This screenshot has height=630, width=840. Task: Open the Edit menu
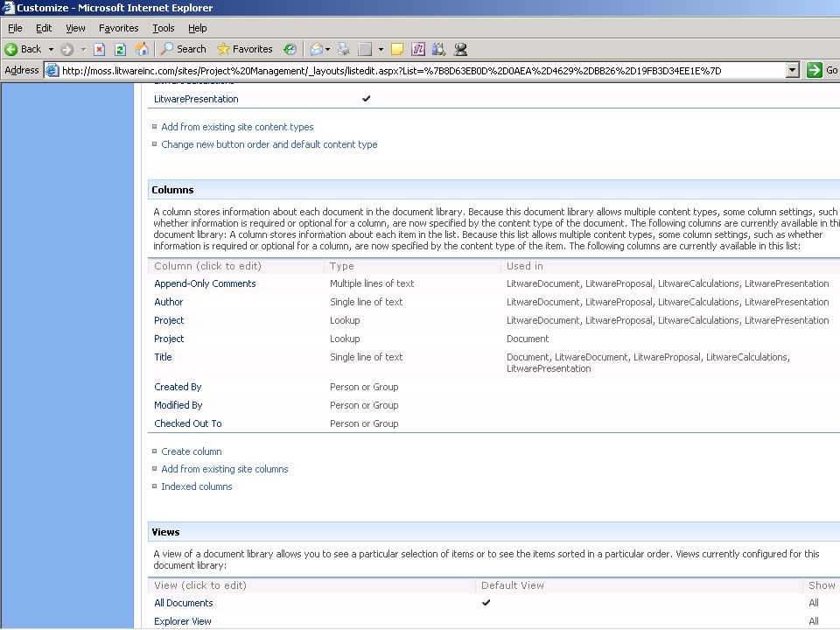[44, 28]
